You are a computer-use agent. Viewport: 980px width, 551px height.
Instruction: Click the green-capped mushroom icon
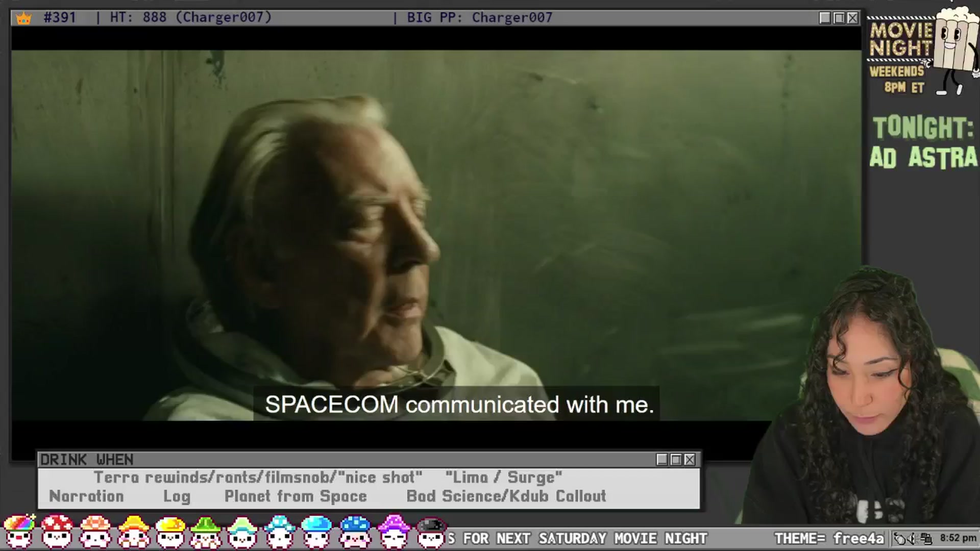pos(206,532)
